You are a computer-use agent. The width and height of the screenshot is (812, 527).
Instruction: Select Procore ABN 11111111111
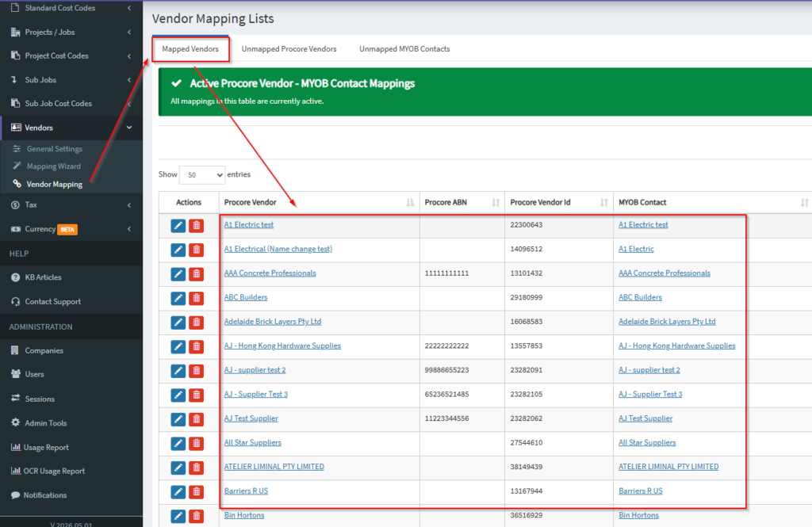tap(446, 273)
